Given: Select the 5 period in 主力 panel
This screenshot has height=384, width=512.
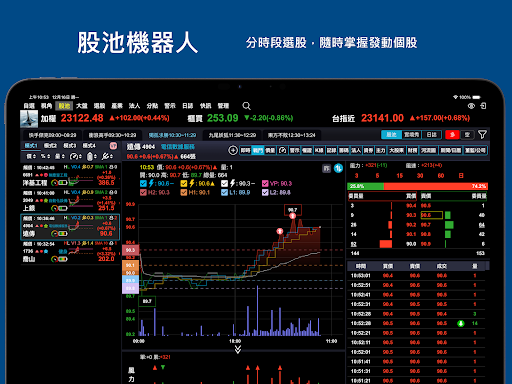Looking at the screenshot, I should click(377, 176).
